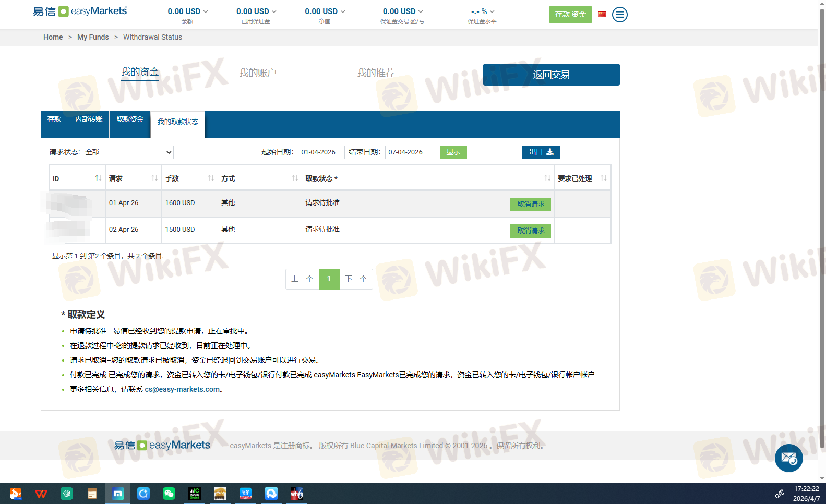Click the 出口 export button
This screenshot has width=826, height=504.
(x=541, y=152)
